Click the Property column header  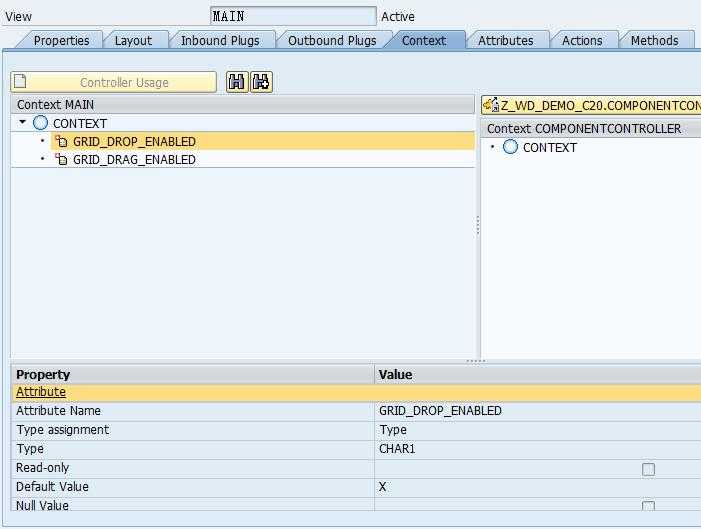coord(192,374)
